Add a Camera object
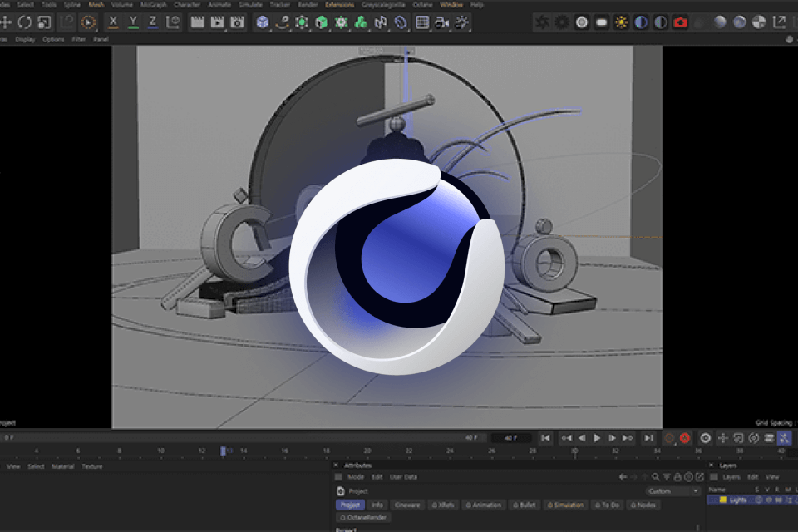This screenshot has width=798, height=532. tap(441, 22)
